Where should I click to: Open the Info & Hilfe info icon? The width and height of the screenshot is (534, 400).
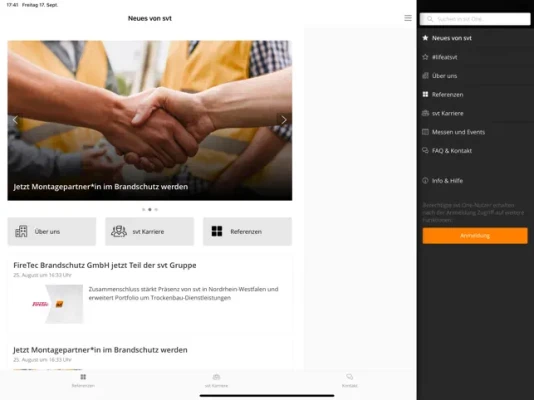(x=425, y=180)
